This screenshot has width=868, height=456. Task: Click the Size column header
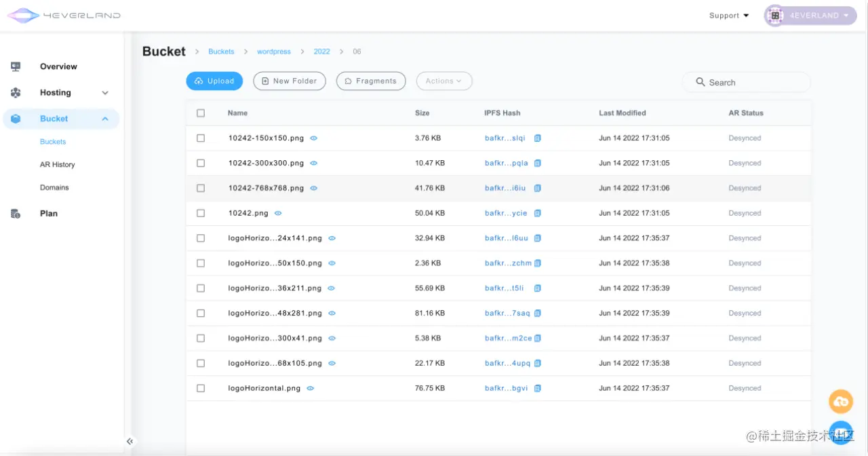click(x=422, y=113)
